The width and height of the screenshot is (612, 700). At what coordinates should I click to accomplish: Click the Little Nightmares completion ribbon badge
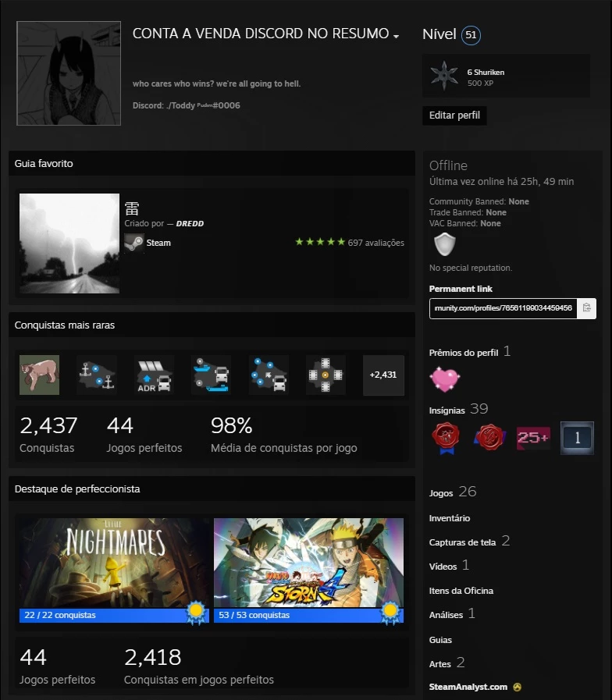(196, 613)
